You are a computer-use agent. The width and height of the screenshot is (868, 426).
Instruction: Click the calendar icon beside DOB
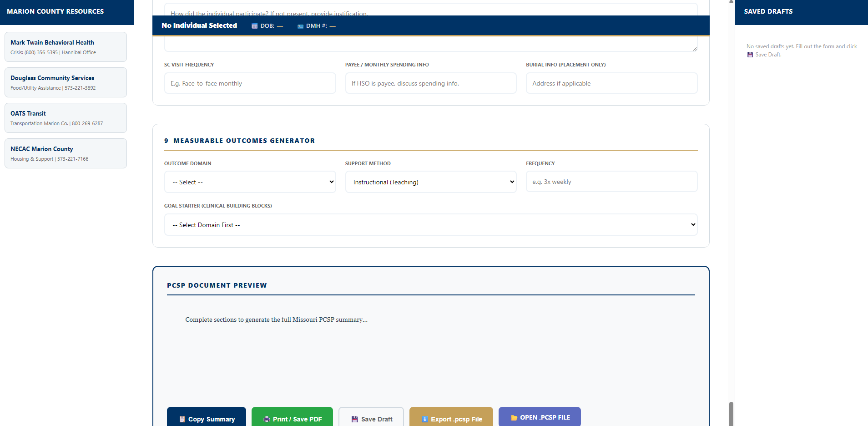click(x=254, y=26)
